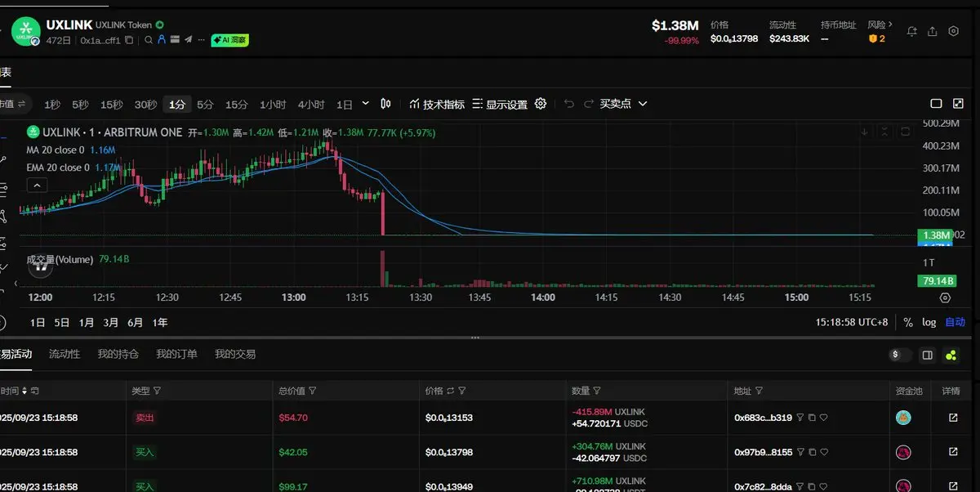Select the 5分 timeframe
Viewport: 980px width, 492px height.
[x=205, y=105]
